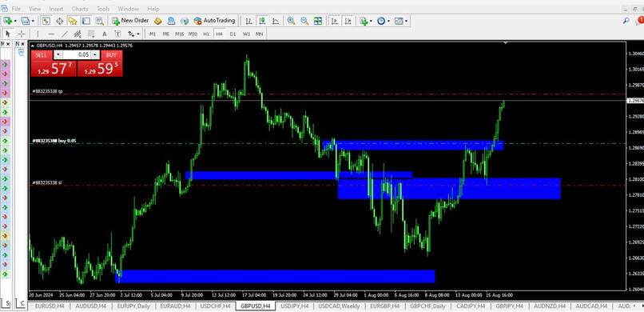644x312 pixels.
Task: Open the Templates icon
Action: pyautogui.click(x=399, y=21)
